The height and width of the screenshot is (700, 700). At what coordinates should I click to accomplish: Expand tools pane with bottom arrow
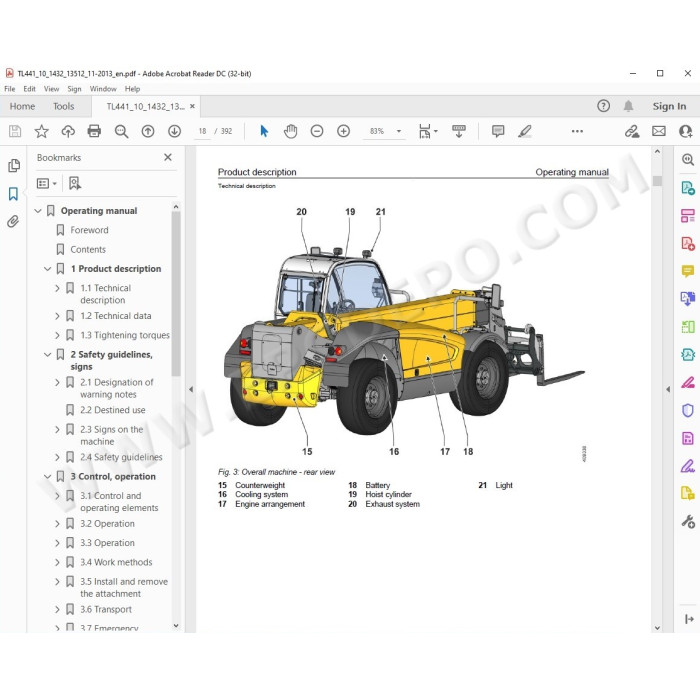689,619
